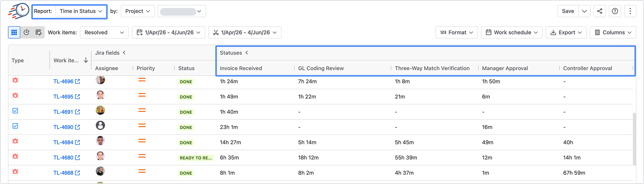Click the Status column header
This screenshot has width=644, height=184.
click(x=186, y=68)
